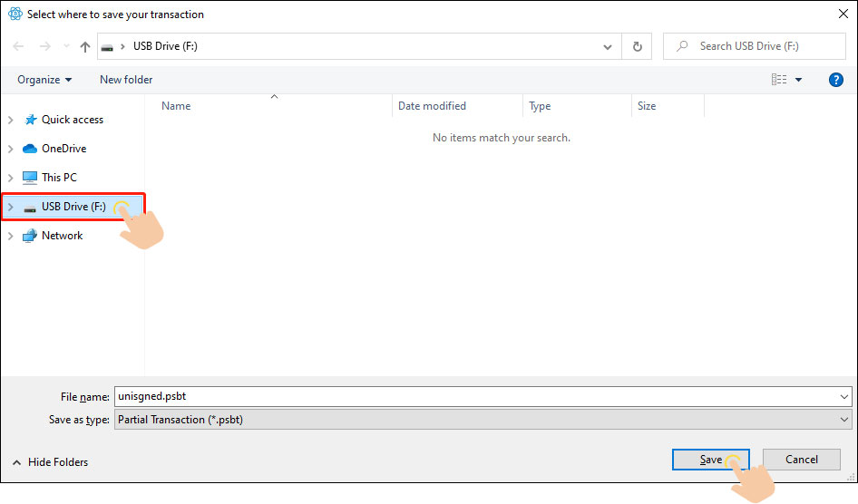Image resolution: width=858 pixels, height=504 pixels.
Task: Open the Help question mark icon
Action: pyautogui.click(x=836, y=80)
